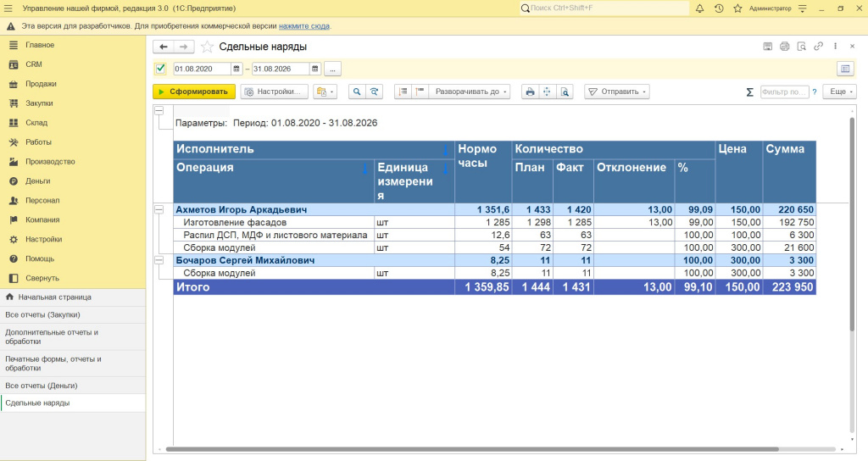Open the find magnifier icon in report toolbar
Viewport: 868px width, 461px height.
(x=357, y=92)
